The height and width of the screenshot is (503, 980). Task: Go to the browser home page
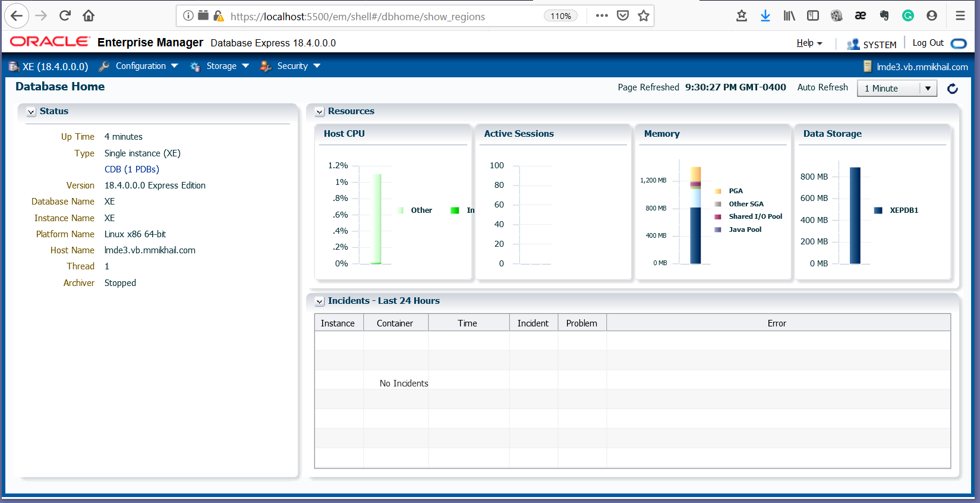coord(89,16)
